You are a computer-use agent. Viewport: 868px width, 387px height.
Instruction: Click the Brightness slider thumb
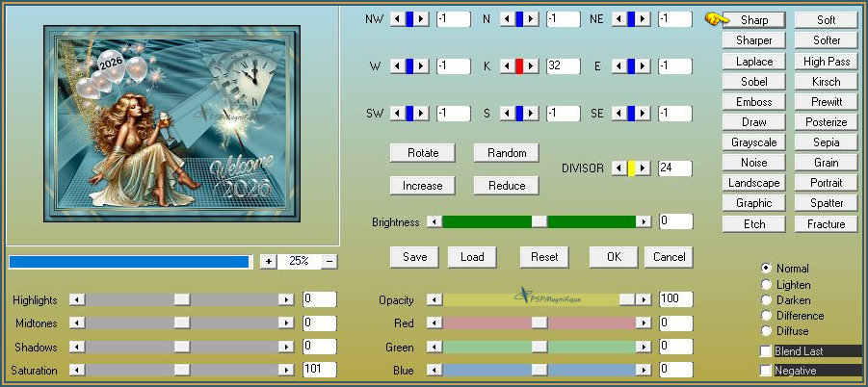539,221
